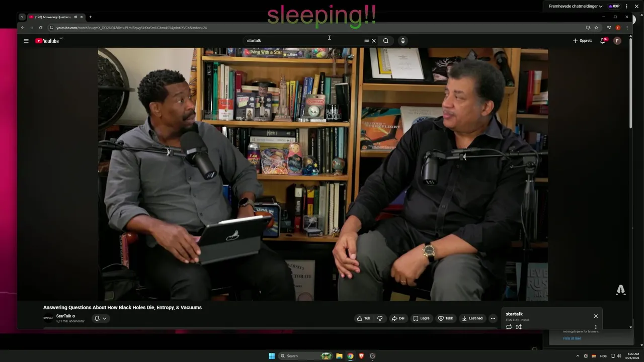Open the StarTalk channel avatar
Screen dimensions: 644x362
(x=48, y=318)
